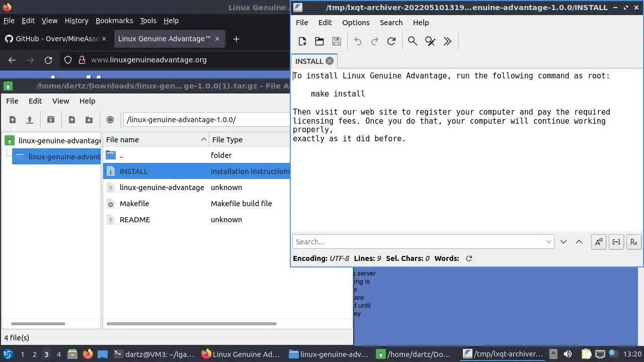The height and width of the screenshot is (362, 644).
Task: Click the reload icon in FeatherPad toolbar
Action: tap(391, 41)
